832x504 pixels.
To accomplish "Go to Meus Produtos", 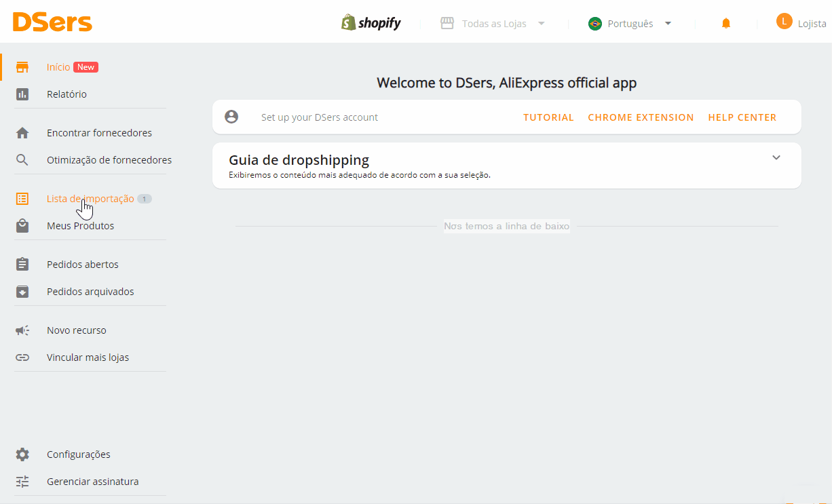I will pyautogui.click(x=80, y=226).
